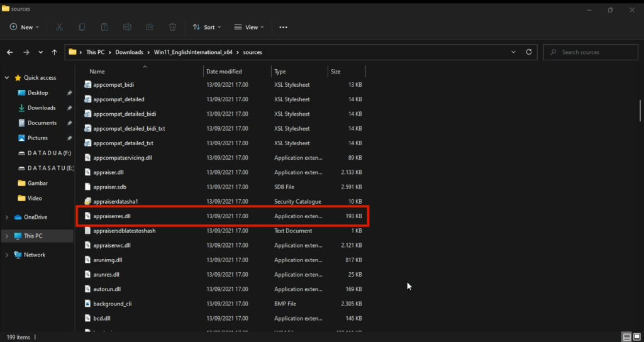Click the appcompat_bidi stylesheet icon
This screenshot has width=644, height=342.
tap(87, 85)
